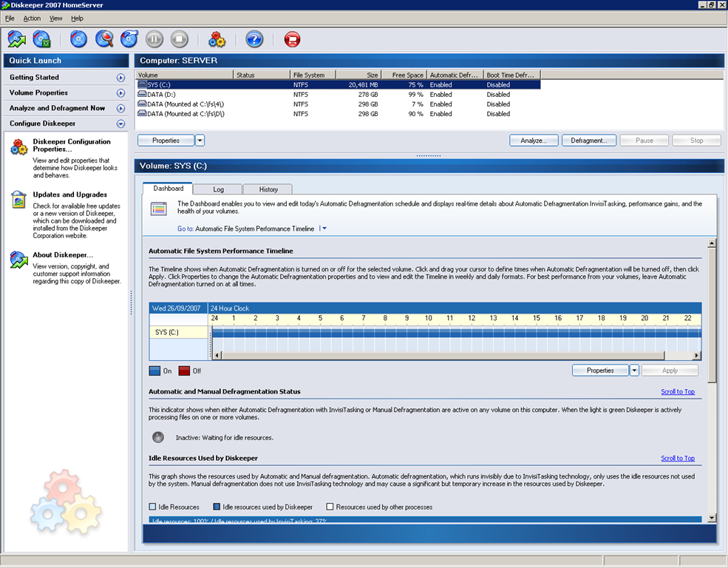Switch to the Log tab

(x=218, y=189)
